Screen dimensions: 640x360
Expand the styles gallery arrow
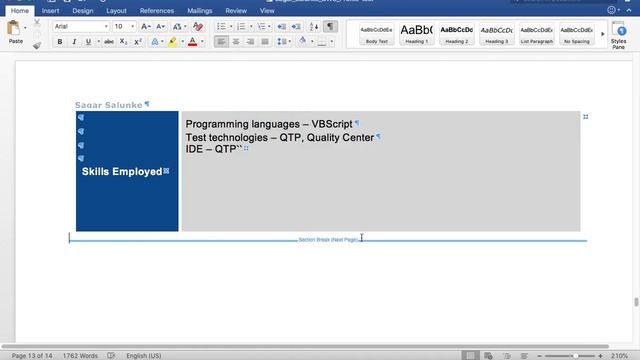(x=602, y=34)
